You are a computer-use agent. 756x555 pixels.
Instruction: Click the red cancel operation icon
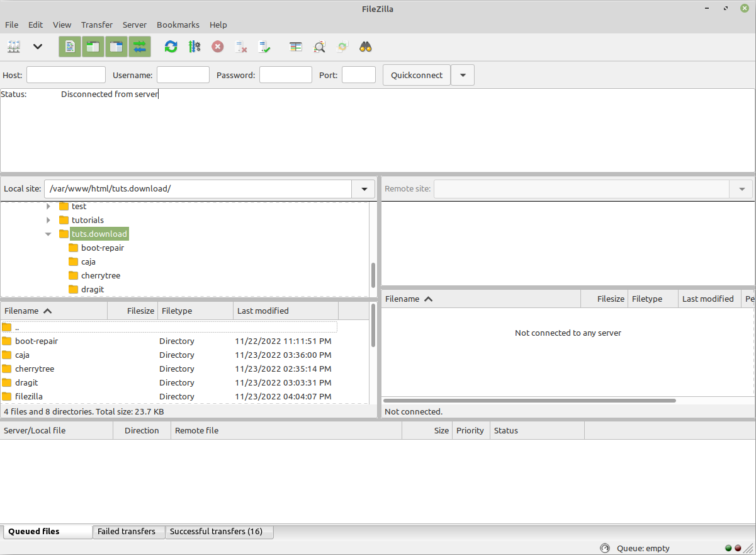217,47
